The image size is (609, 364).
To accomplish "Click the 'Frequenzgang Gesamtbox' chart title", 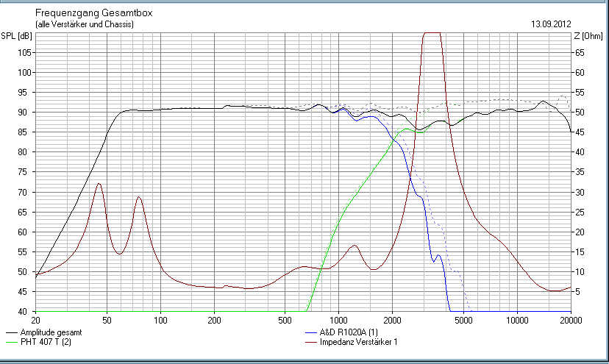I will pos(93,13).
